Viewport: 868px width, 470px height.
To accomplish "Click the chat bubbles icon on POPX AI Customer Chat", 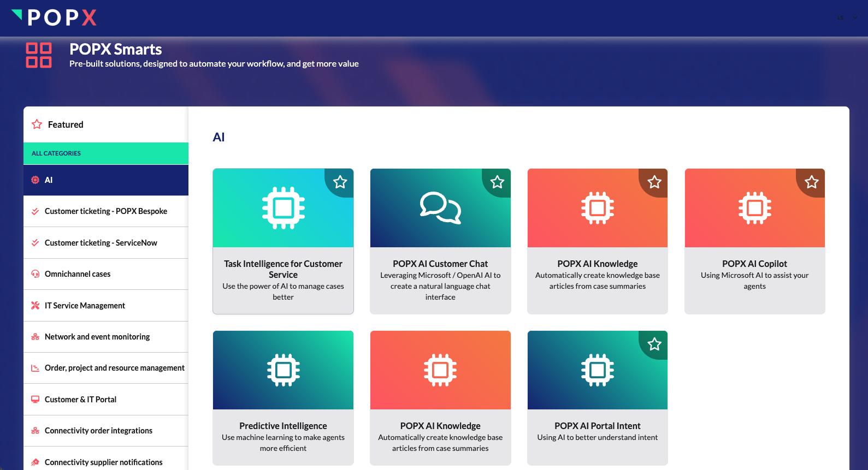I will click(x=440, y=208).
